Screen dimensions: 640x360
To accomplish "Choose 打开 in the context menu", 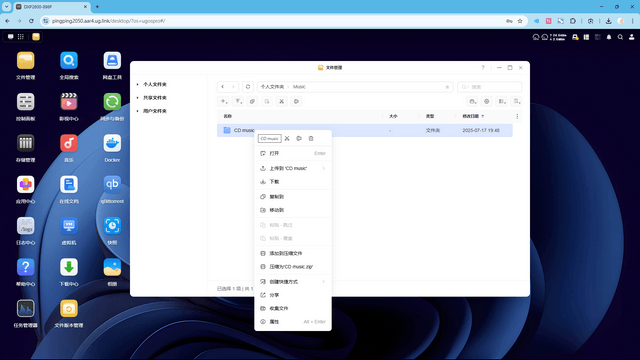I will pyautogui.click(x=293, y=153).
